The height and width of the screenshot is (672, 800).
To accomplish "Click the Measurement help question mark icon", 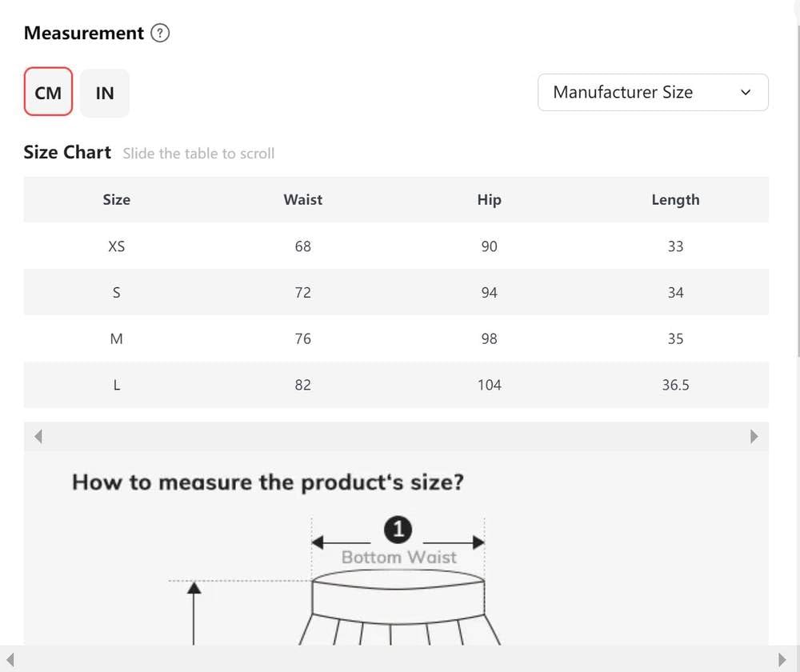I will click(160, 33).
